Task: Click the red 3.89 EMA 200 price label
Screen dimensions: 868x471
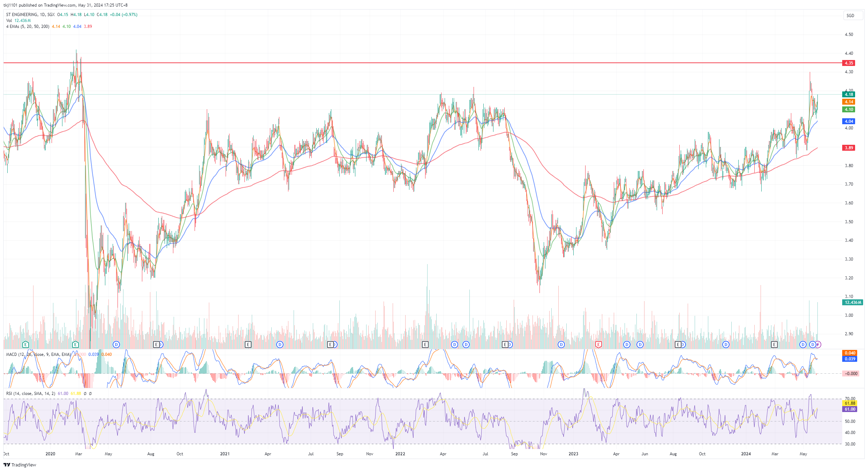Action: [849, 148]
